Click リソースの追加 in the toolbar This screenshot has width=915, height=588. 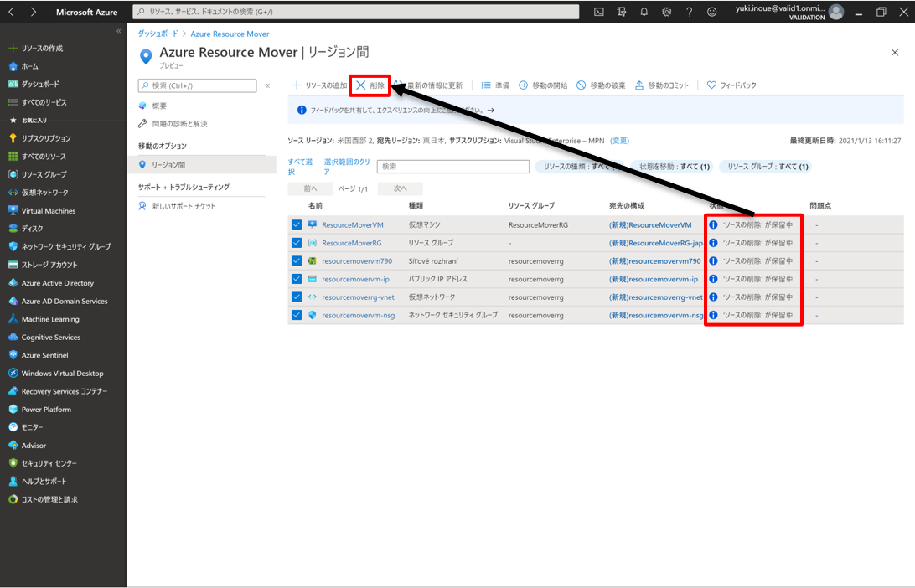click(319, 85)
